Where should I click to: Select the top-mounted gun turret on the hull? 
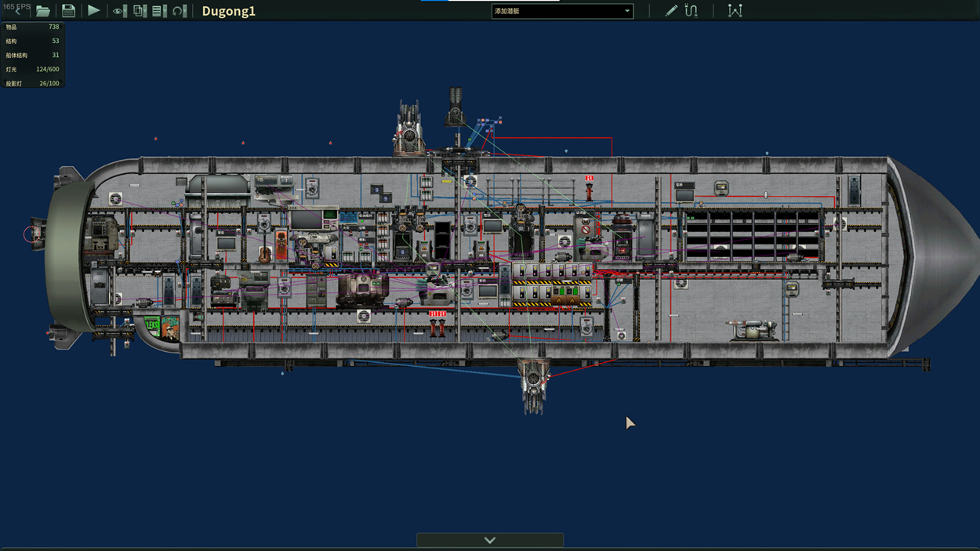pos(408,129)
